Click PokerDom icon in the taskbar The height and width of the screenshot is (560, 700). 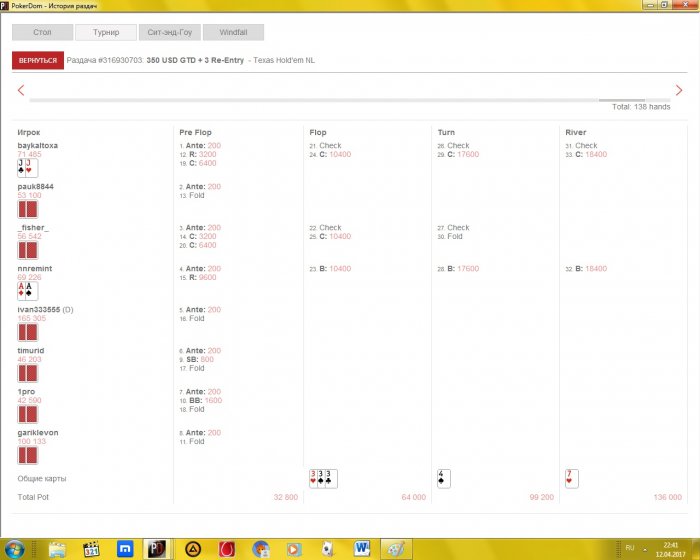click(157, 549)
